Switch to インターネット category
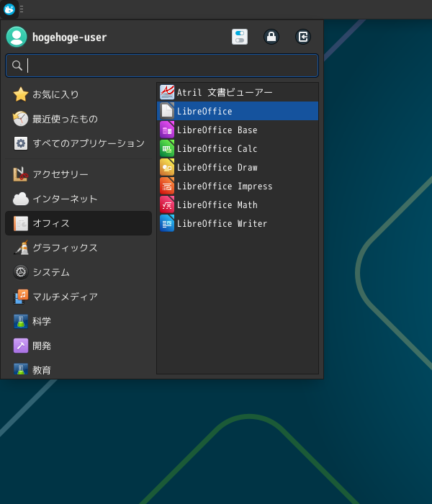The width and height of the screenshot is (432, 504). (65, 199)
